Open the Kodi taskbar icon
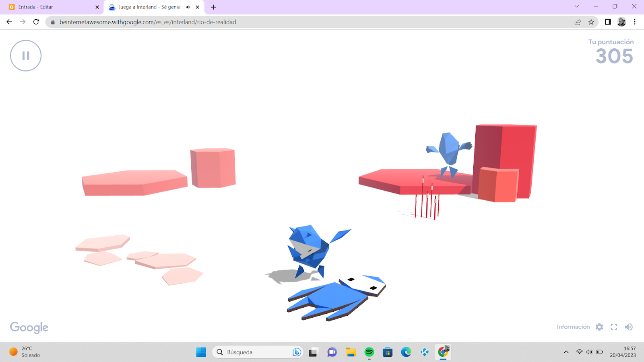 tap(425, 352)
